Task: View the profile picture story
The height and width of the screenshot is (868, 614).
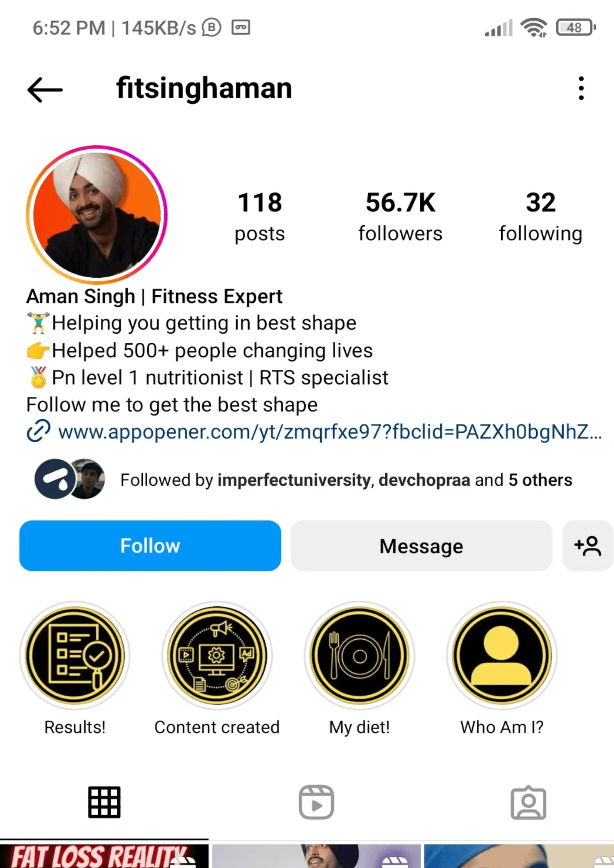Action: 97,215
